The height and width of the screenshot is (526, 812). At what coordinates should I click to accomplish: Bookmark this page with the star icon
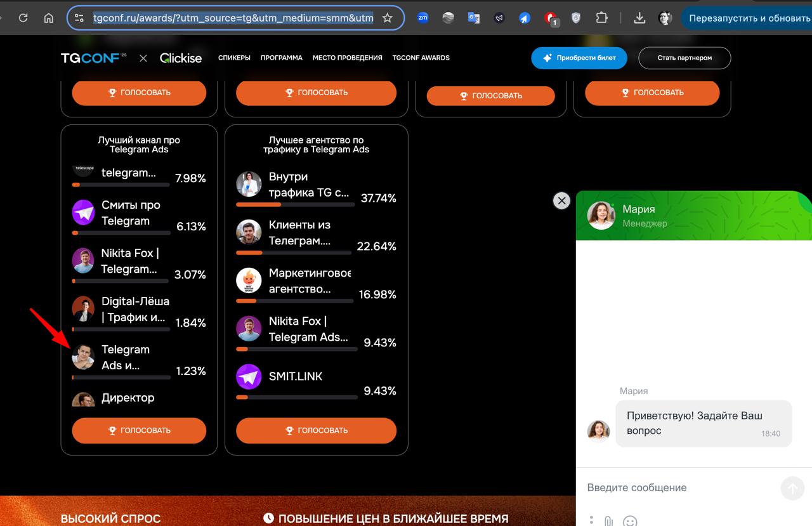tap(388, 18)
